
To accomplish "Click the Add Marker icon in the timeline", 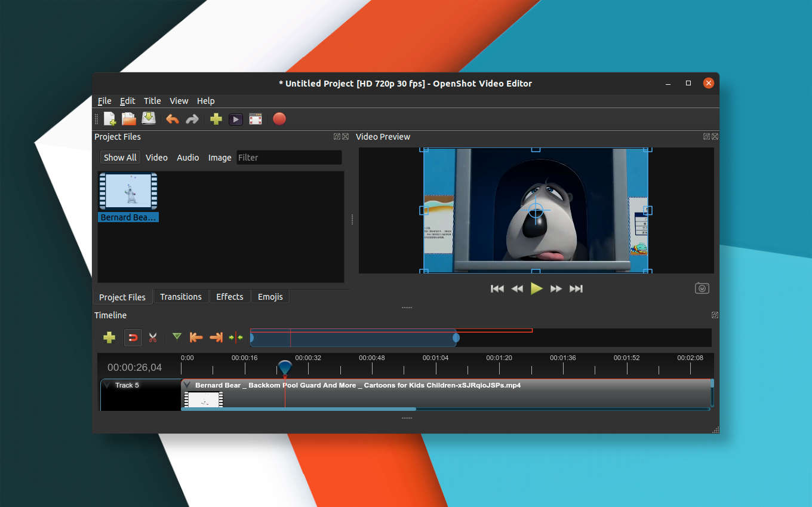I will coord(177,337).
